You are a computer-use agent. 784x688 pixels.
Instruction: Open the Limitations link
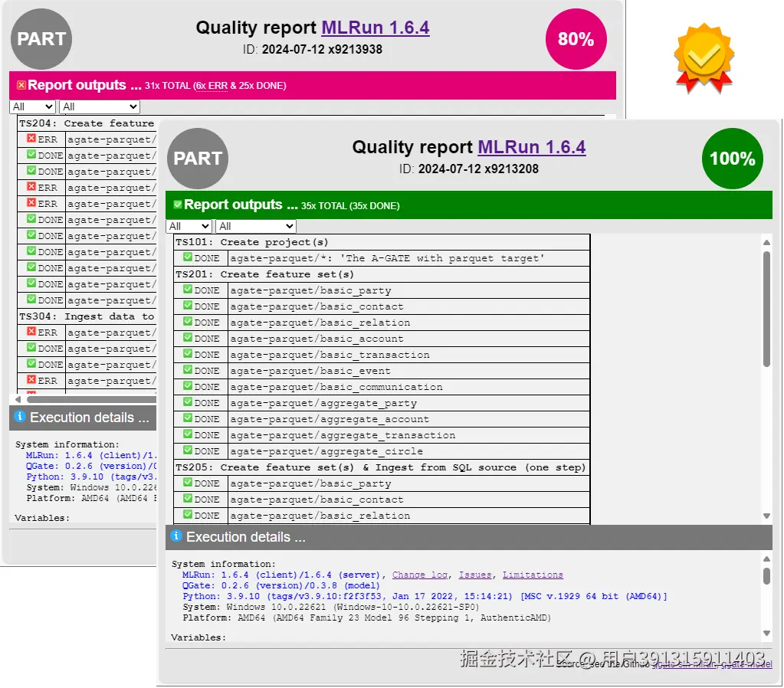(x=533, y=575)
